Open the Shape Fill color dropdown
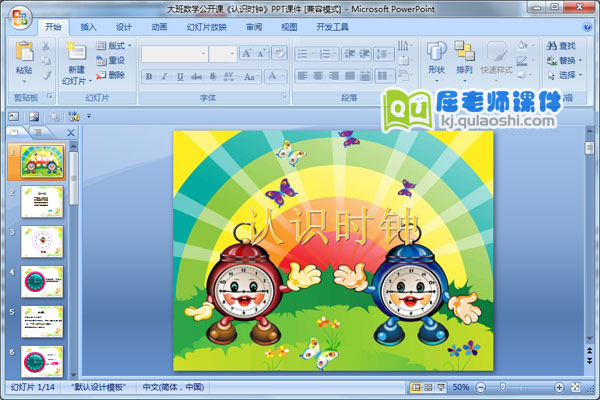Image resolution: width=600 pixels, height=400 pixels. point(525,46)
